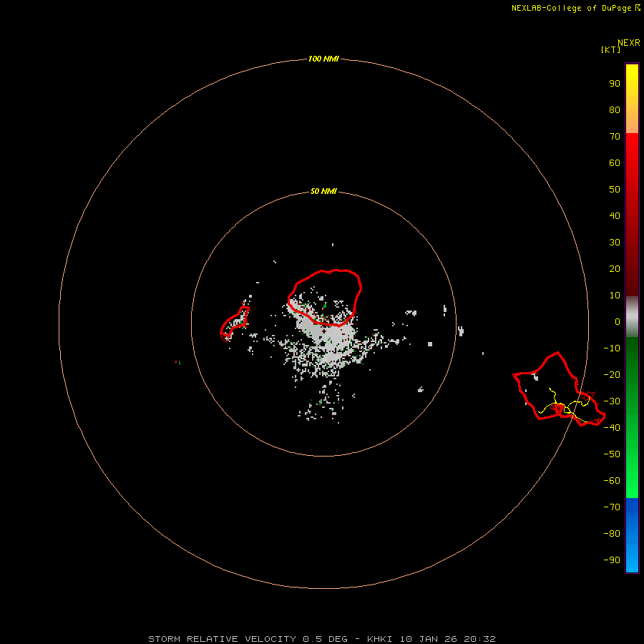Click the NEXR label above the color scale

click(629, 43)
